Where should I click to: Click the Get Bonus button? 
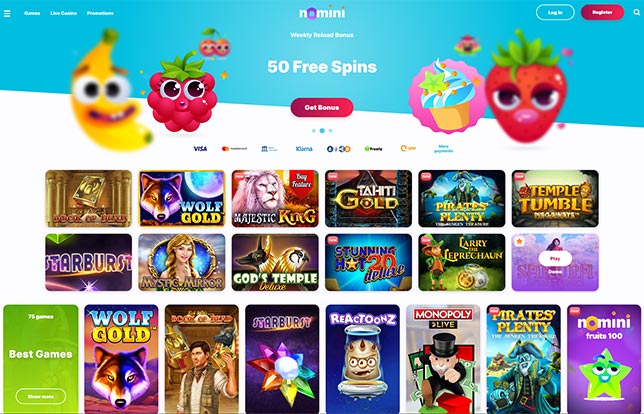pyautogui.click(x=322, y=107)
